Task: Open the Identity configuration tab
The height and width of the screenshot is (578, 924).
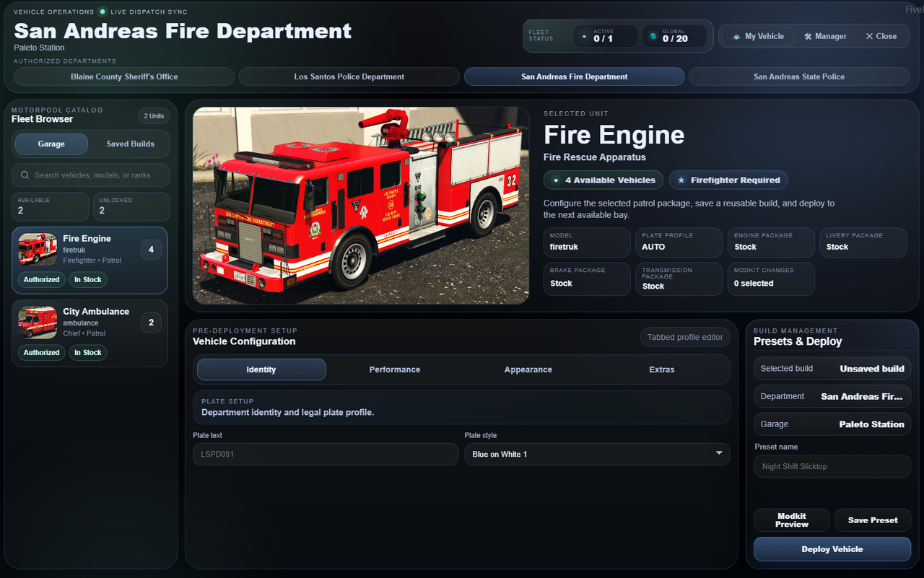Action: [x=261, y=369]
